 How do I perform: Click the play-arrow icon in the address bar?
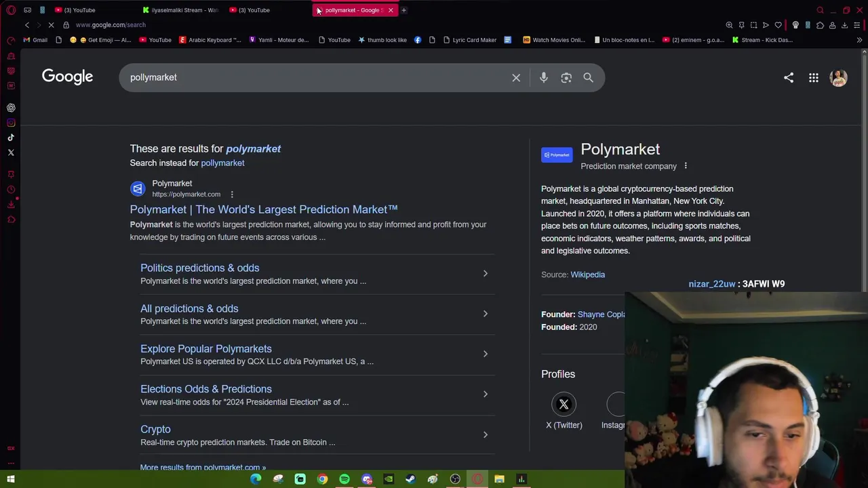point(766,25)
